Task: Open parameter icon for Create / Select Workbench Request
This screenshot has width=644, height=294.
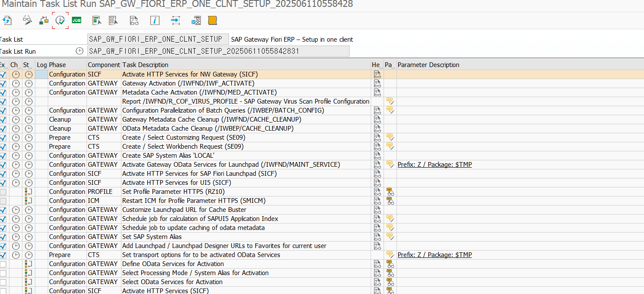Action: click(x=390, y=147)
